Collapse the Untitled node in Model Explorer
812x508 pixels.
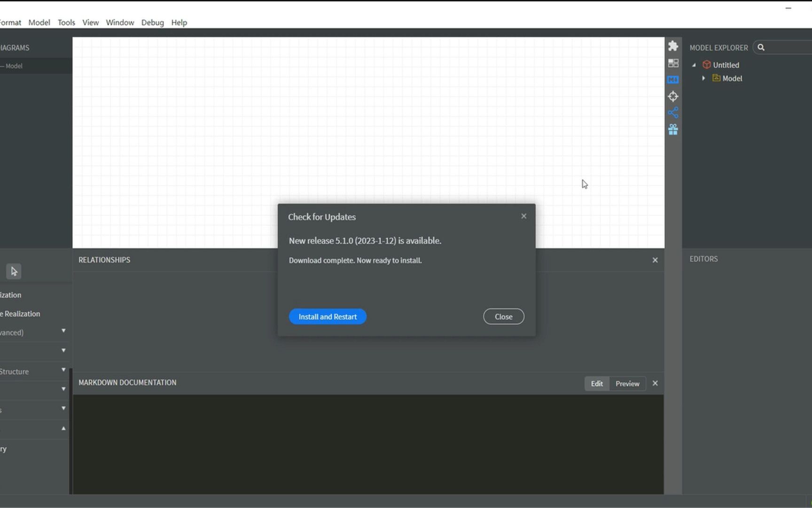[x=694, y=65]
